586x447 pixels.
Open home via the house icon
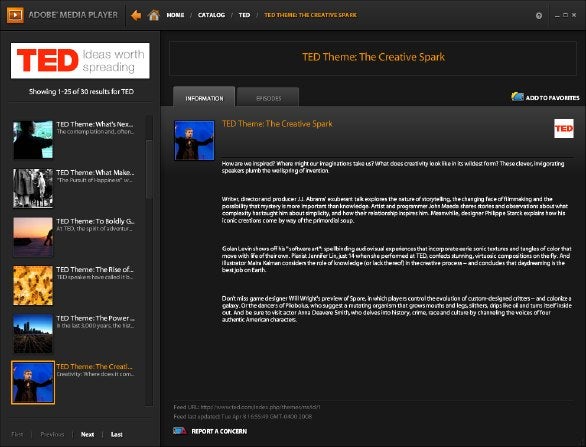(154, 15)
